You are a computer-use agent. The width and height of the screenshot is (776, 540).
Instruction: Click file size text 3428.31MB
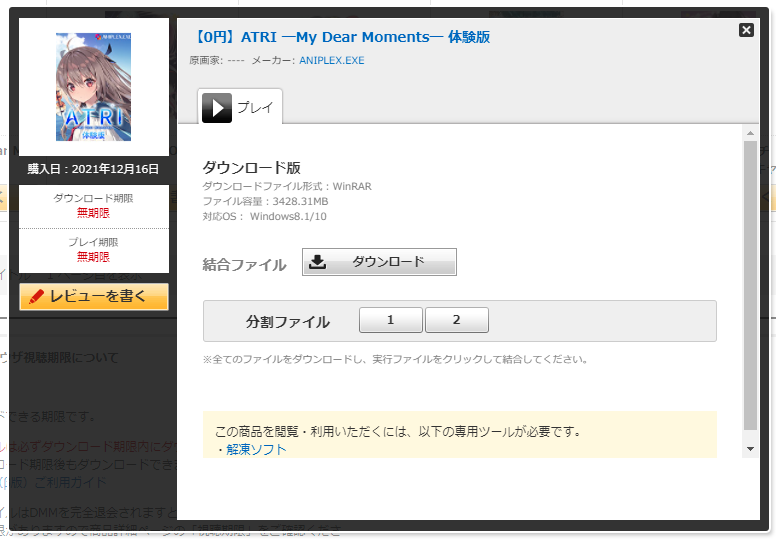[300, 201]
